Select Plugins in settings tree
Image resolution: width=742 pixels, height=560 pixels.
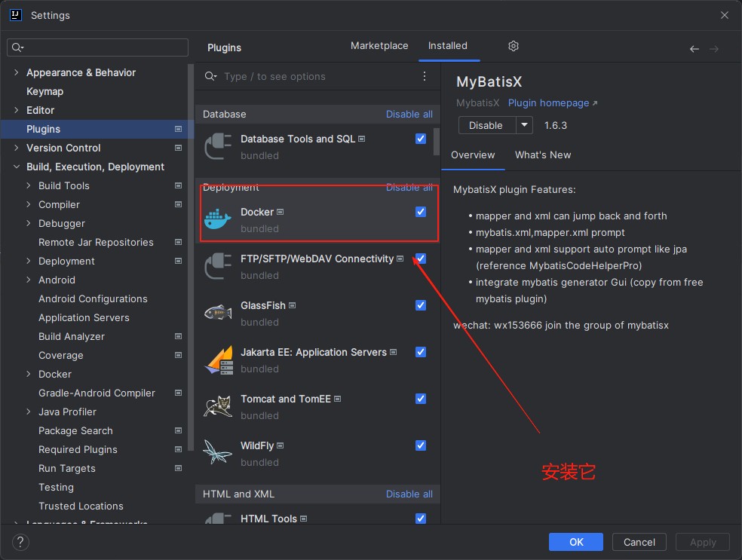(x=97, y=129)
